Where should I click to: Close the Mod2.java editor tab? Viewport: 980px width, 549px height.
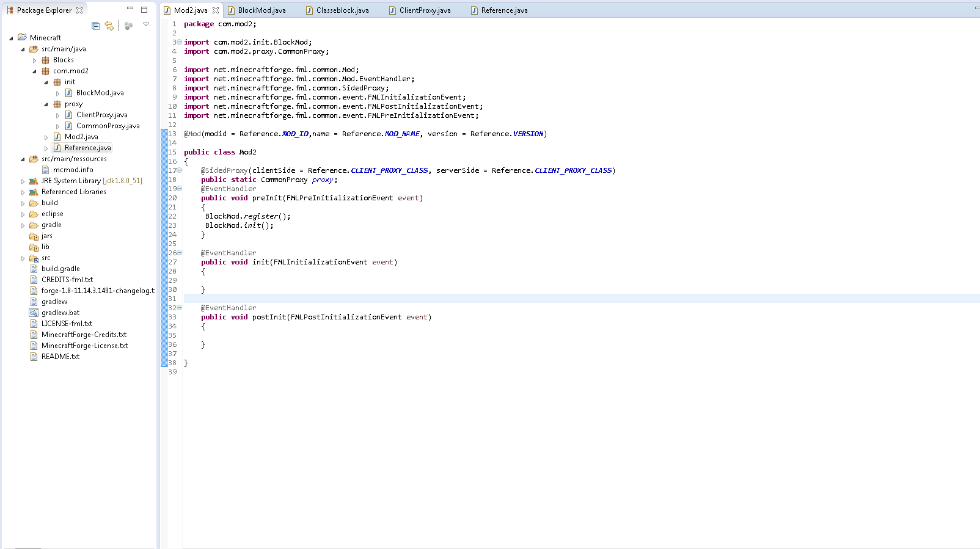point(216,10)
